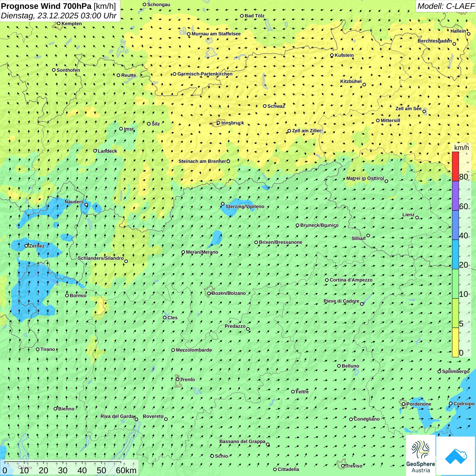The height and width of the screenshot is (476, 476).
Task: Click the Hallein city label
Action: tap(458, 31)
